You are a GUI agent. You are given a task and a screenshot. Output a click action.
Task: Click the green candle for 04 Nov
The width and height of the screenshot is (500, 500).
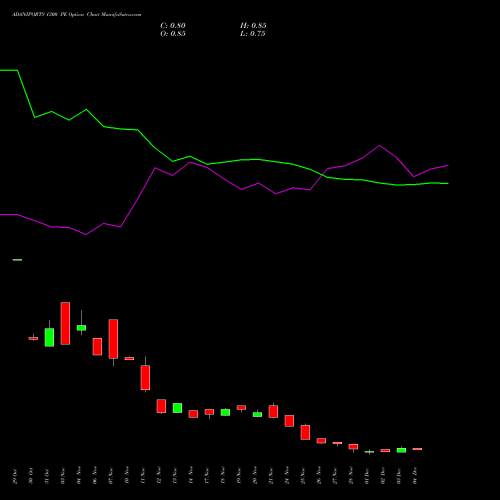(81, 328)
